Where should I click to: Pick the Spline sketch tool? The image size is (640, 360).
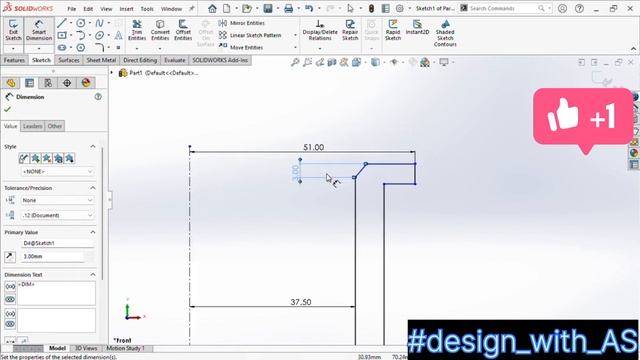click(99, 23)
